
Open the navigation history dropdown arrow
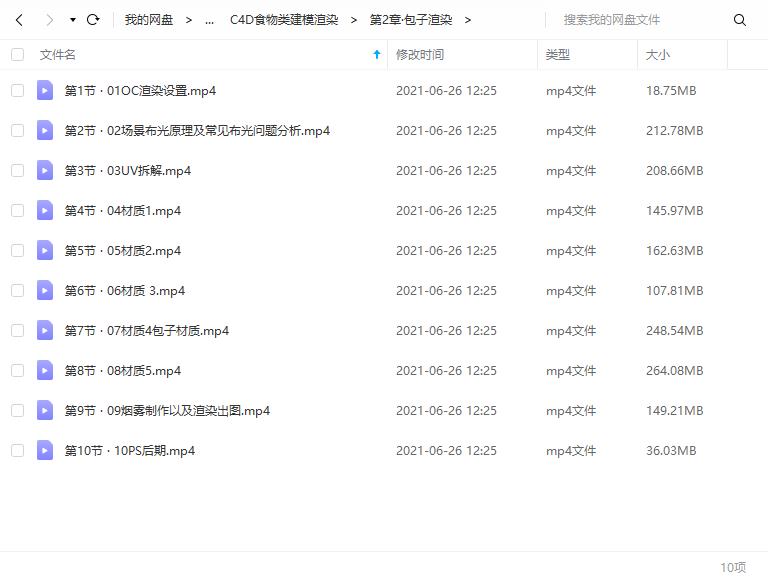(x=72, y=20)
